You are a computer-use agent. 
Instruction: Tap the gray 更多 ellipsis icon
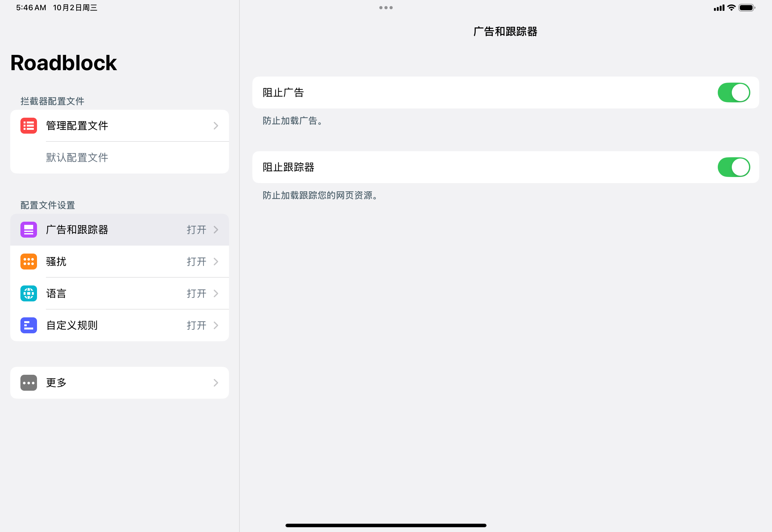click(29, 383)
